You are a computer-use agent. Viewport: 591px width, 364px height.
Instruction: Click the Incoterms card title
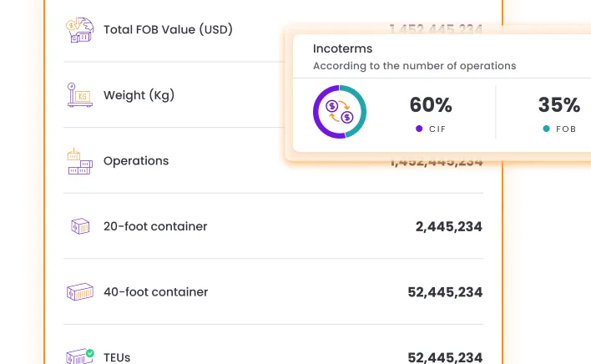click(x=343, y=48)
